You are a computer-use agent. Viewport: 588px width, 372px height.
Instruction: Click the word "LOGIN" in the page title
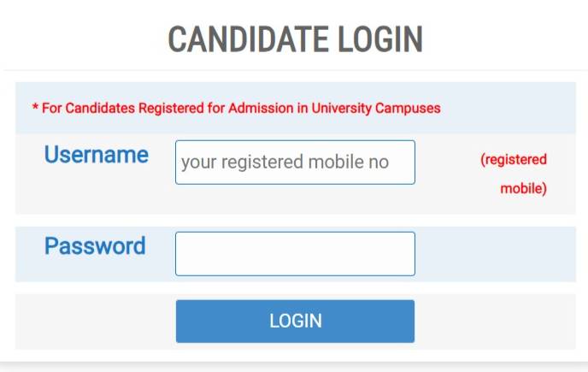(381, 39)
